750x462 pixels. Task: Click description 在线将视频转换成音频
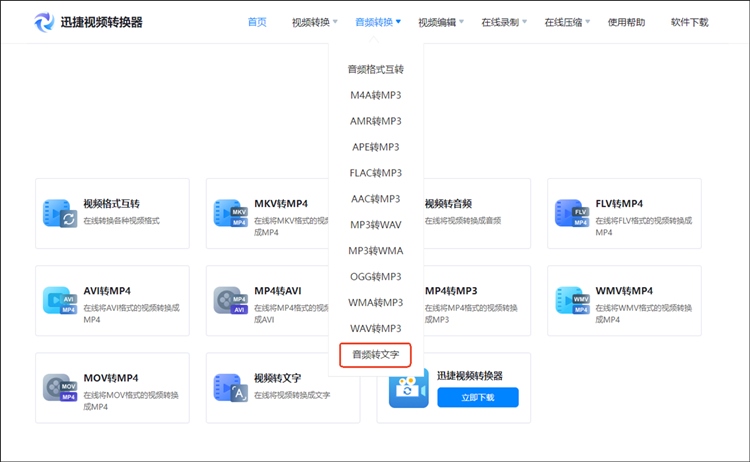click(463, 220)
